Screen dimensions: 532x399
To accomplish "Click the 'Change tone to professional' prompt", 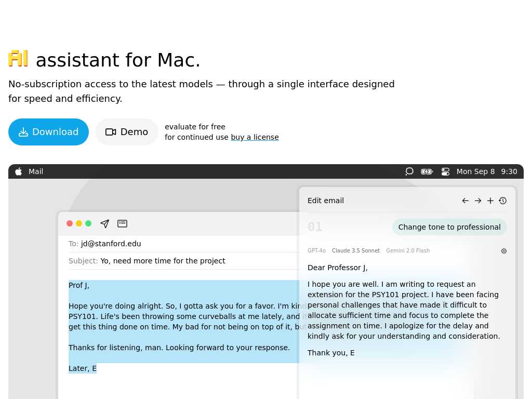I will [449, 227].
